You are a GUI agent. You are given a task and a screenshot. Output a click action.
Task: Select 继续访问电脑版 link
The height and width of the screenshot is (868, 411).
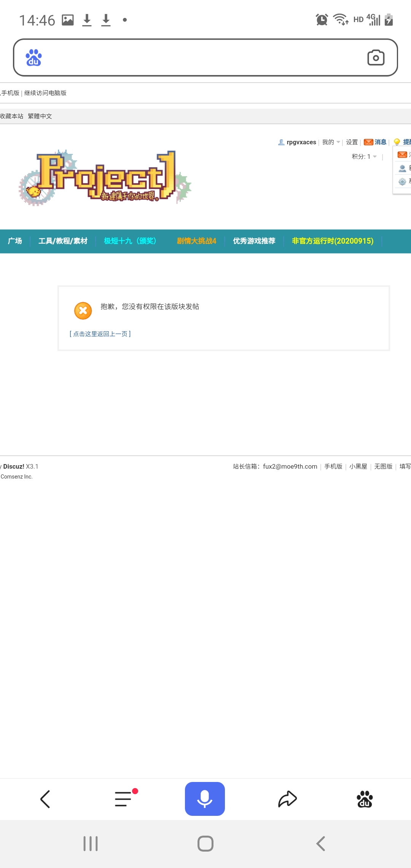45,93
